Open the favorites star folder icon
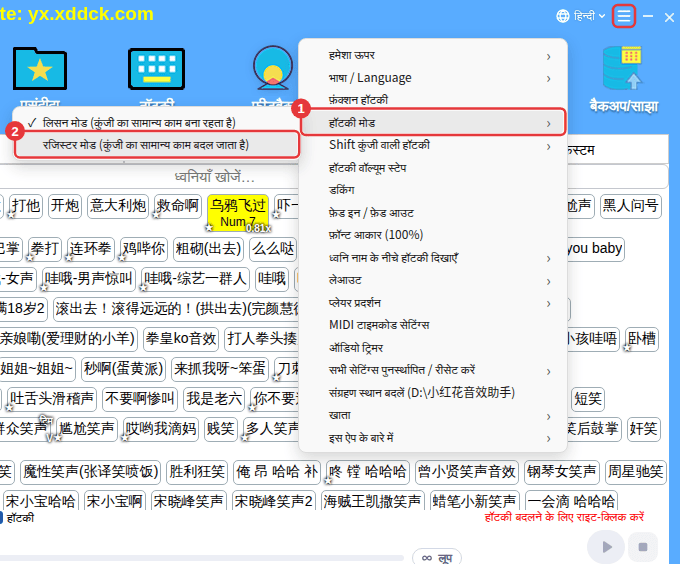The width and height of the screenshot is (680, 564). coord(40,68)
